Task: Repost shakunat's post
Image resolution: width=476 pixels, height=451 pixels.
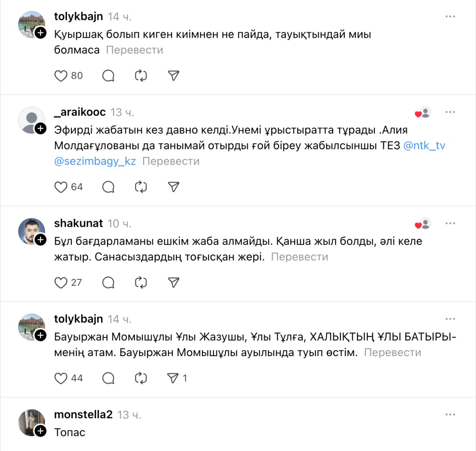Action: [141, 283]
